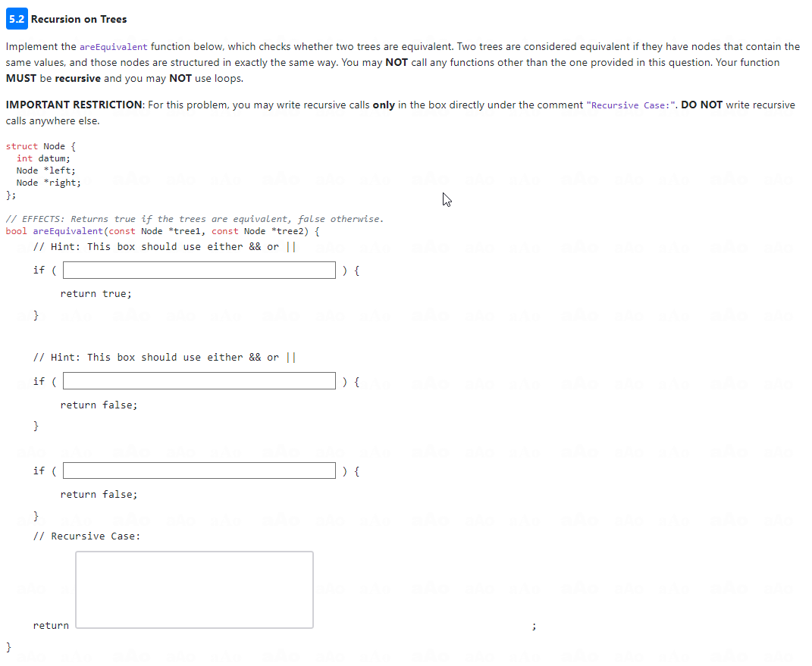Viewport: 812px width, 666px height.
Task: Click the third if-condition input box
Action: (x=199, y=471)
